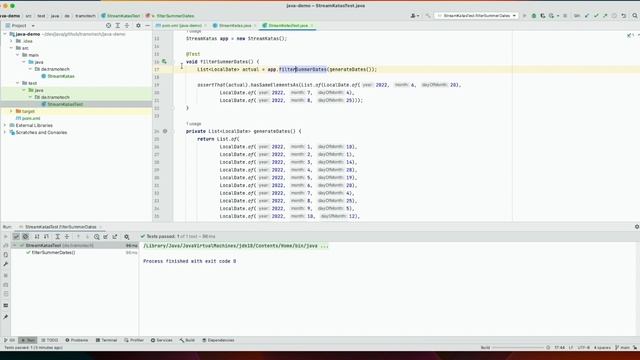Open the Build tool window

pos(187,340)
